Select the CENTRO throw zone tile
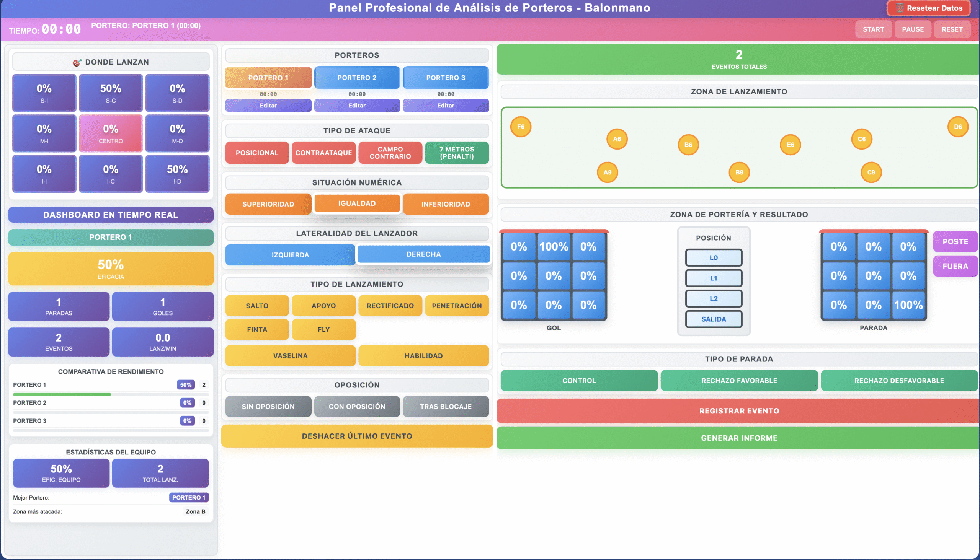 pos(111,133)
